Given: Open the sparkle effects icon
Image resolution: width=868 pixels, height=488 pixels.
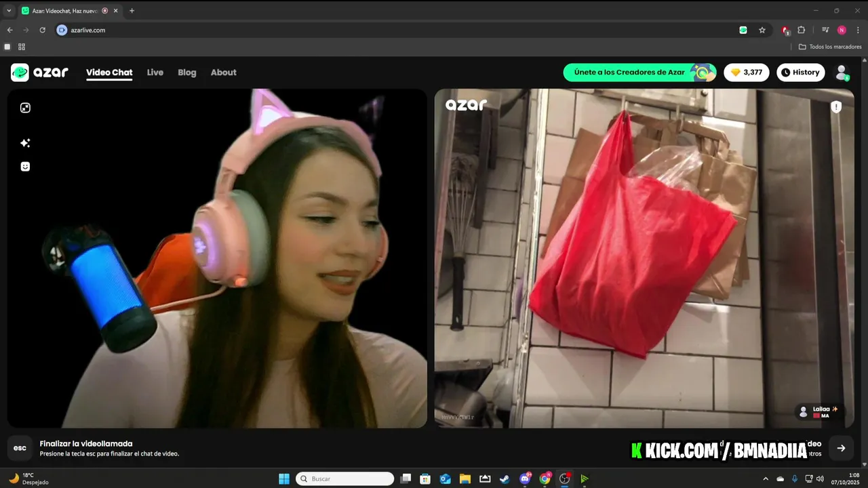Looking at the screenshot, I should pos(25,143).
